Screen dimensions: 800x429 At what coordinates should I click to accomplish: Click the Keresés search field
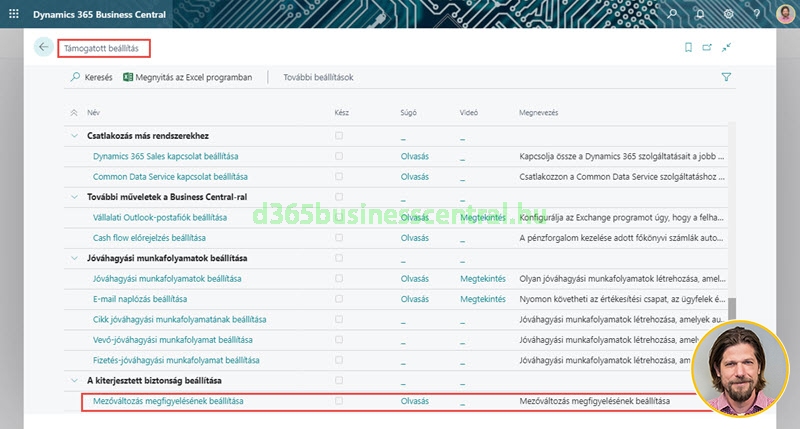[91, 77]
